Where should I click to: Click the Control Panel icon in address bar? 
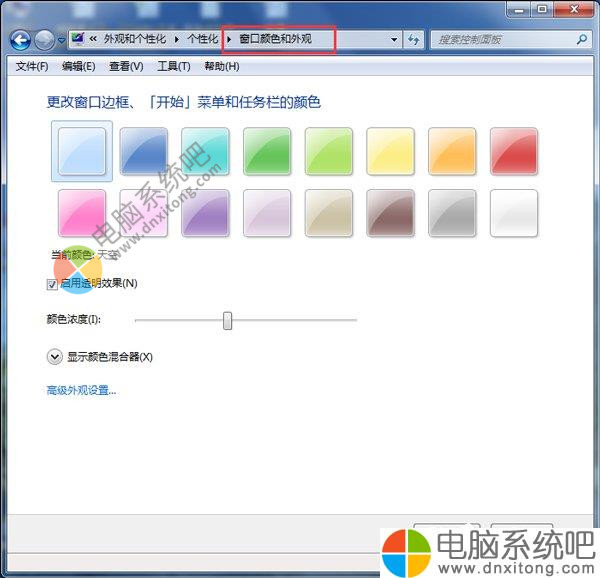[77, 40]
